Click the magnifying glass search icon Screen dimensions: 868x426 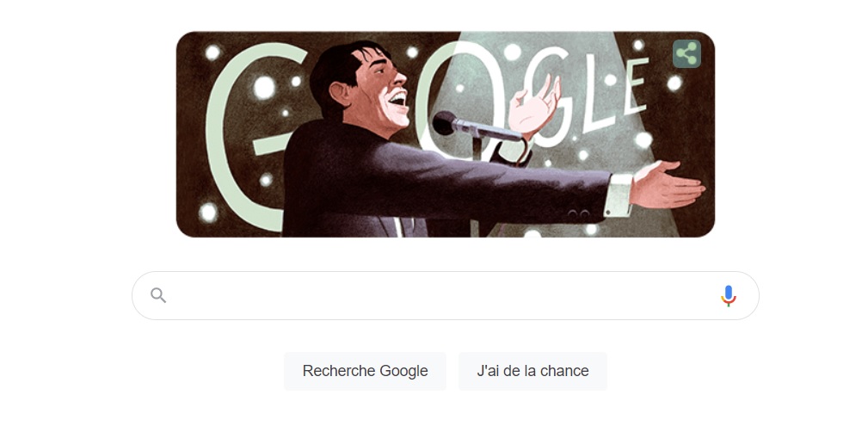point(158,295)
